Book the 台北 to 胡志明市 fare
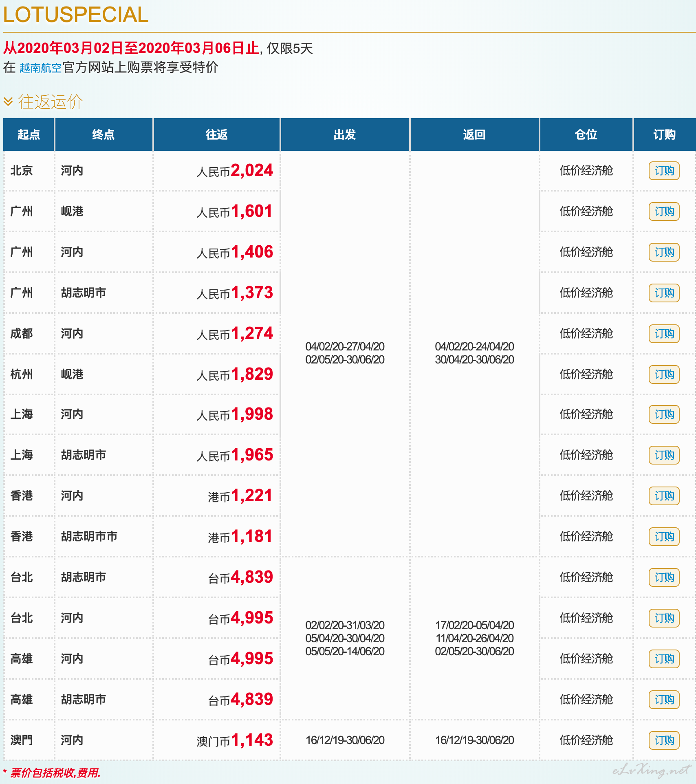This screenshot has height=784, width=696. pyautogui.click(x=664, y=577)
